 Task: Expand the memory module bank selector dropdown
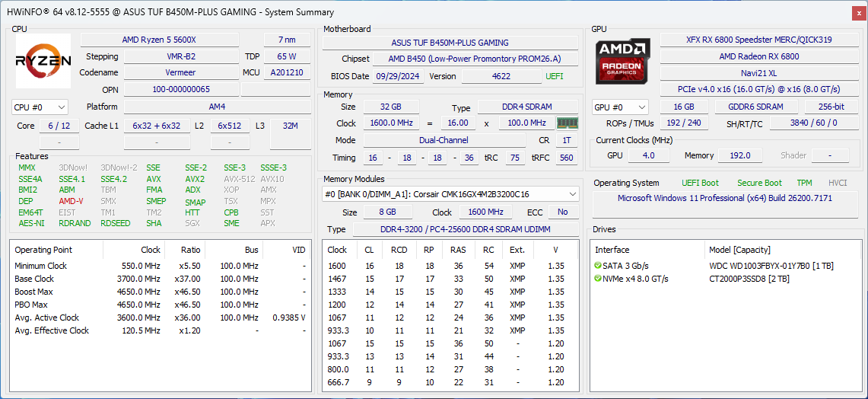[450, 194]
